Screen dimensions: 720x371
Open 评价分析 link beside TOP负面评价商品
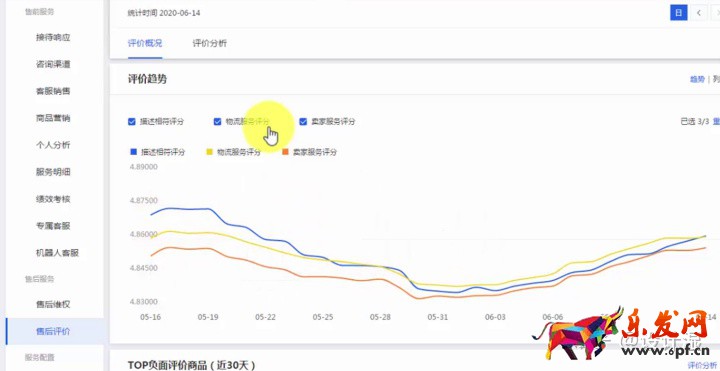(704, 365)
